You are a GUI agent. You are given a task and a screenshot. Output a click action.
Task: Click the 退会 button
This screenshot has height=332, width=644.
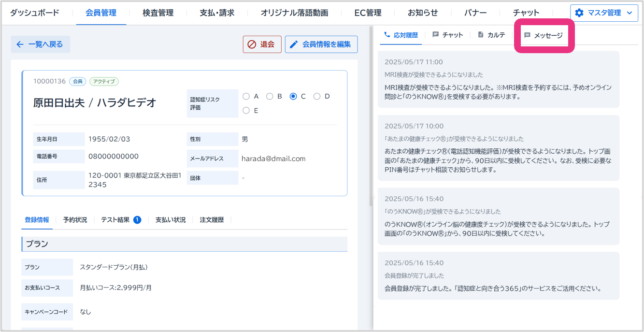coord(262,44)
